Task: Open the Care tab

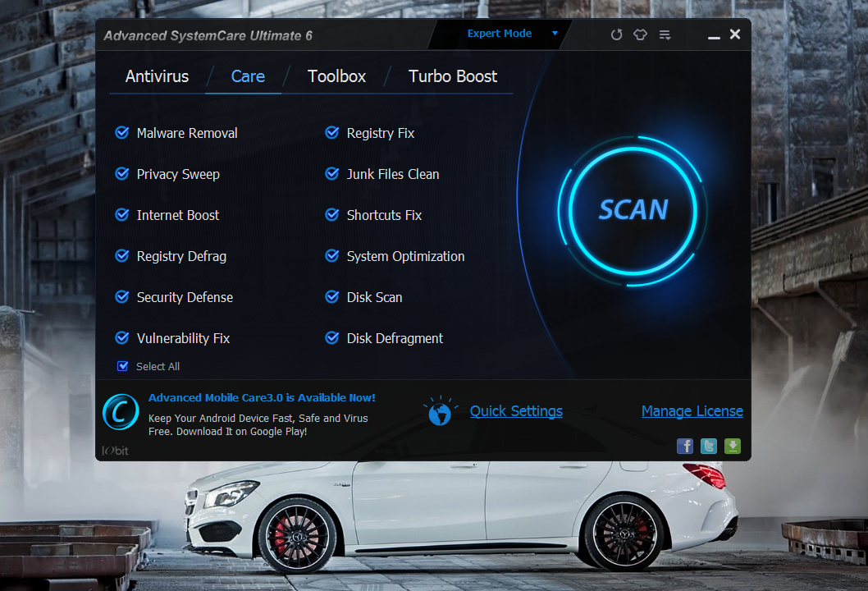Action: tap(248, 76)
